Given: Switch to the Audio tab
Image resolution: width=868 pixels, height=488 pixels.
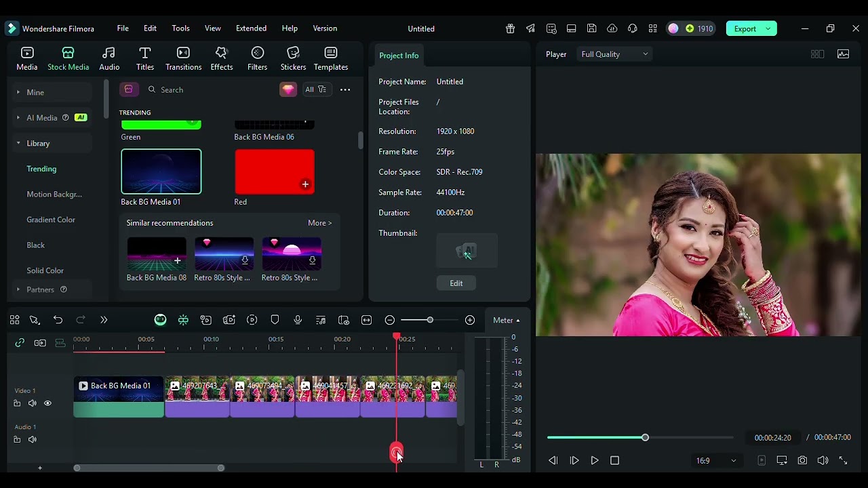Looking at the screenshot, I should 109,58.
